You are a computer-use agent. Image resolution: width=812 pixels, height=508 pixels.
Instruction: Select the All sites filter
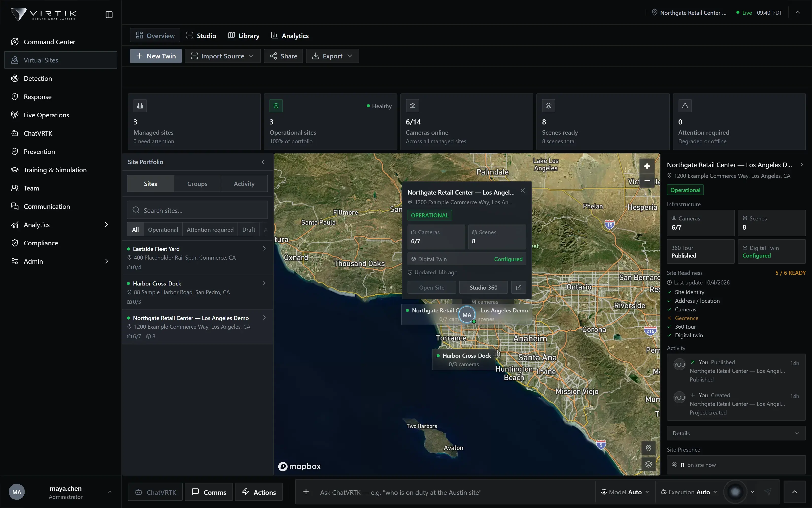(135, 229)
